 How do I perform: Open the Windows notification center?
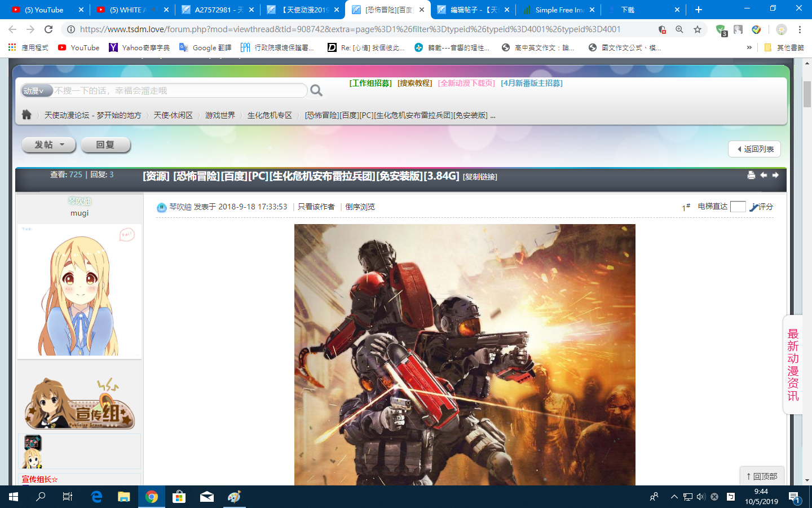click(794, 497)
